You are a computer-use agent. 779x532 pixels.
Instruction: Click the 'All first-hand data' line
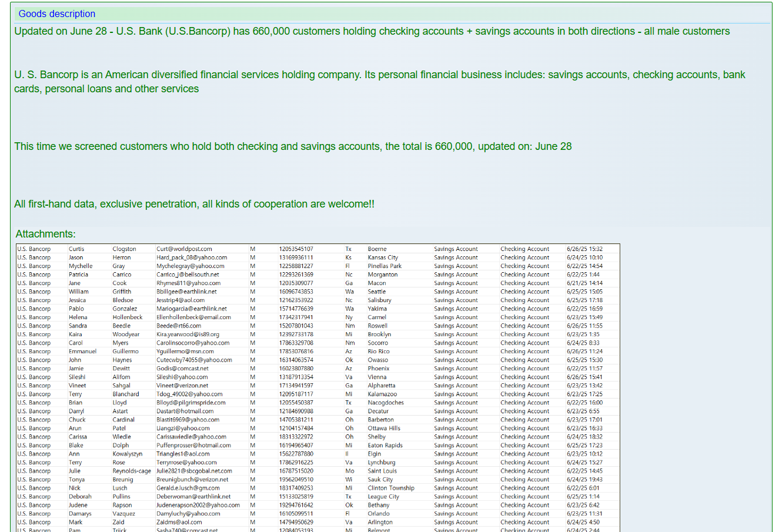click(194, 204)
